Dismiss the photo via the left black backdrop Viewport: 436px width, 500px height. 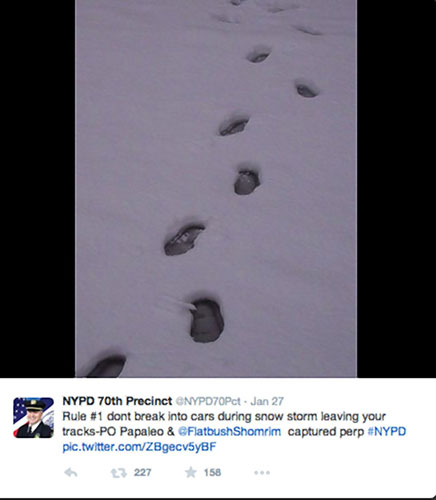37,189
